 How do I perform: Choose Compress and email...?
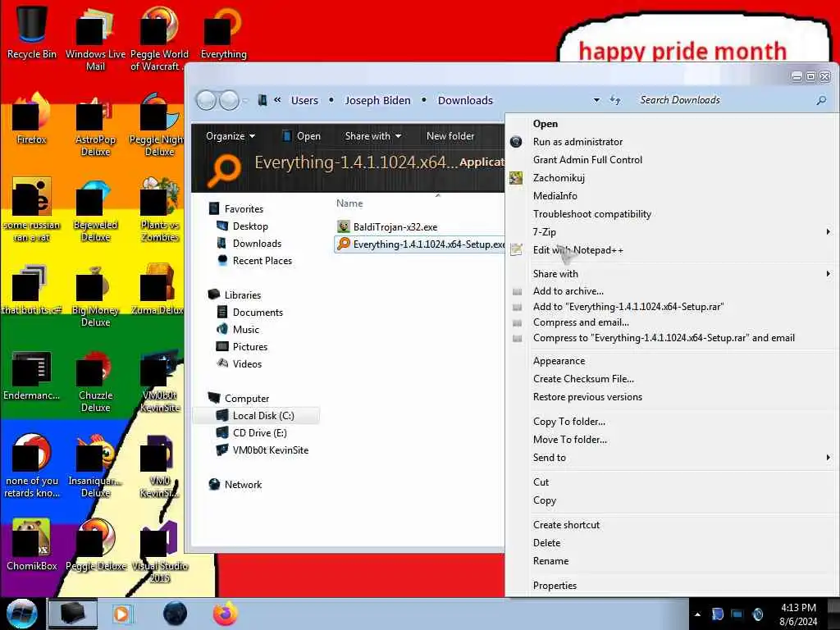[581, 322]
